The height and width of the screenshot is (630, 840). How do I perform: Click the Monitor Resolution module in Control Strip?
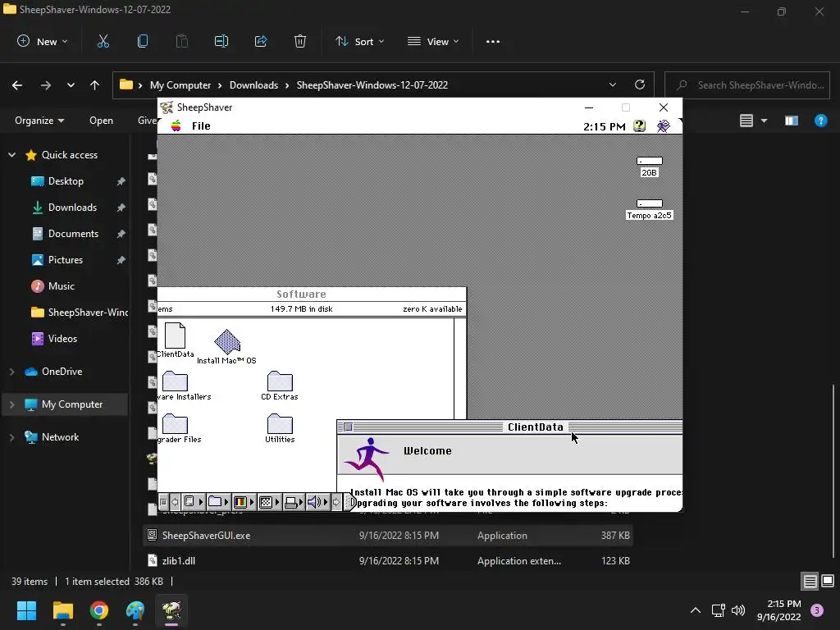click(269, 502)
